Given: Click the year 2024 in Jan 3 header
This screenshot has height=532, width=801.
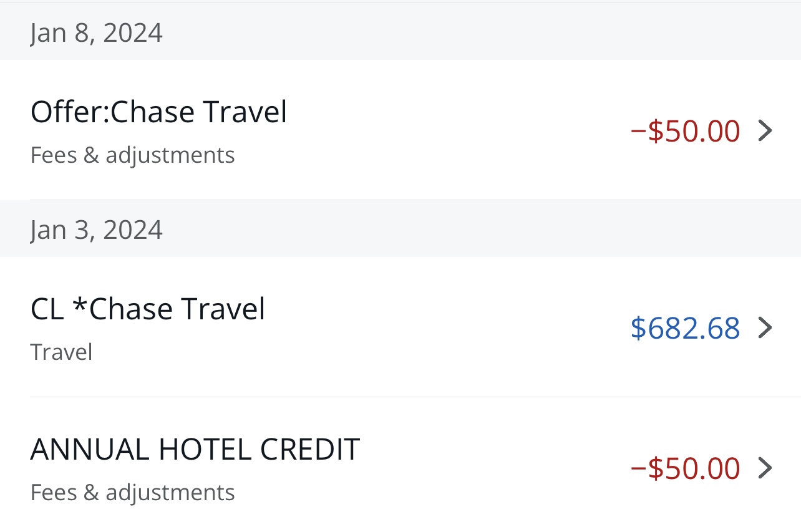Looking at the screenshot, I should pyautogui.click(x=133, y=230).
